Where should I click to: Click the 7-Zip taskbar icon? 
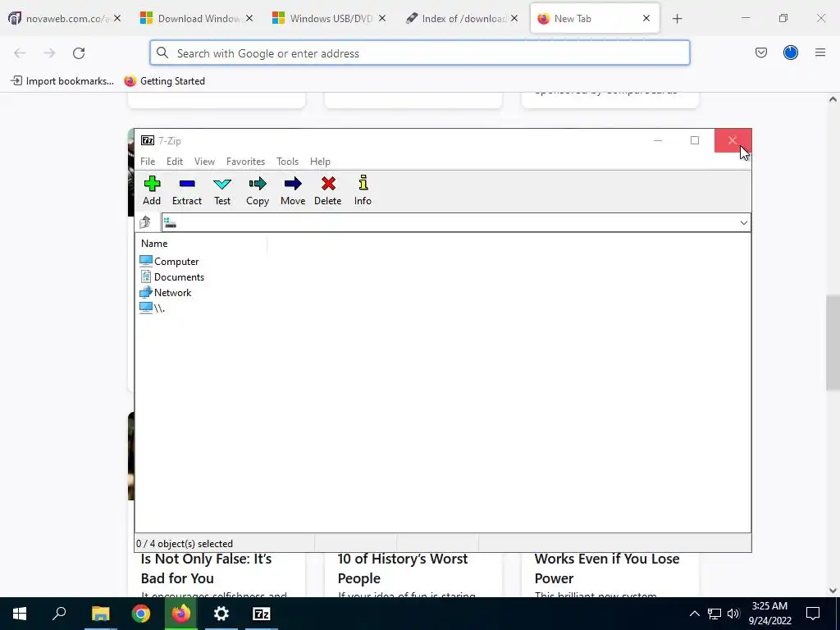click(262, 614)
